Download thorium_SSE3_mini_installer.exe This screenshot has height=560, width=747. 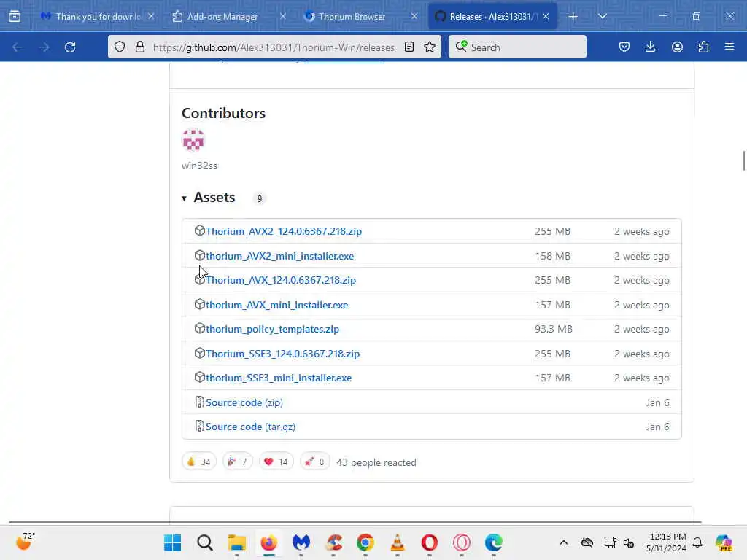click(279, 378)
